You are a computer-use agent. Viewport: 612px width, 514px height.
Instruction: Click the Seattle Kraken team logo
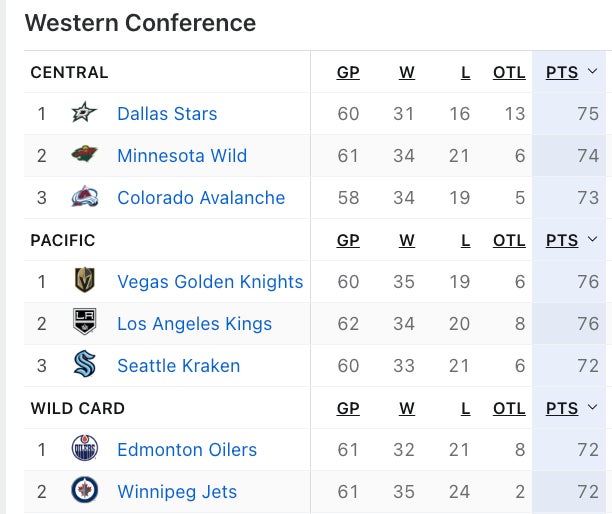85,366
